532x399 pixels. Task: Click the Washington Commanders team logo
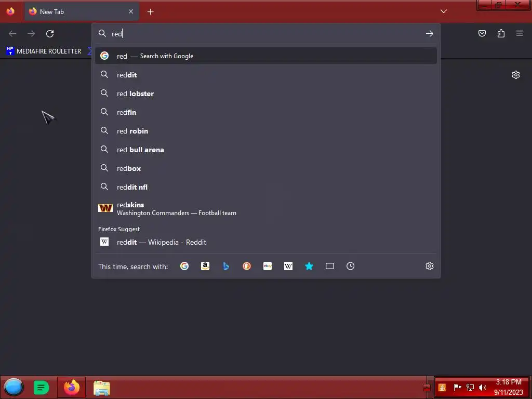(105, 208)
